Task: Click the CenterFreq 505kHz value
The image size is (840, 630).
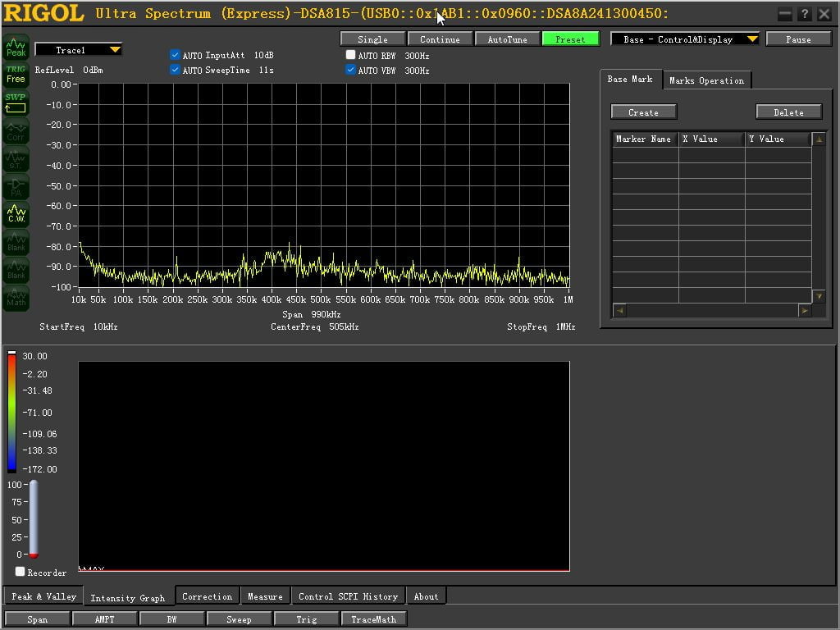Action: [344, 326]
